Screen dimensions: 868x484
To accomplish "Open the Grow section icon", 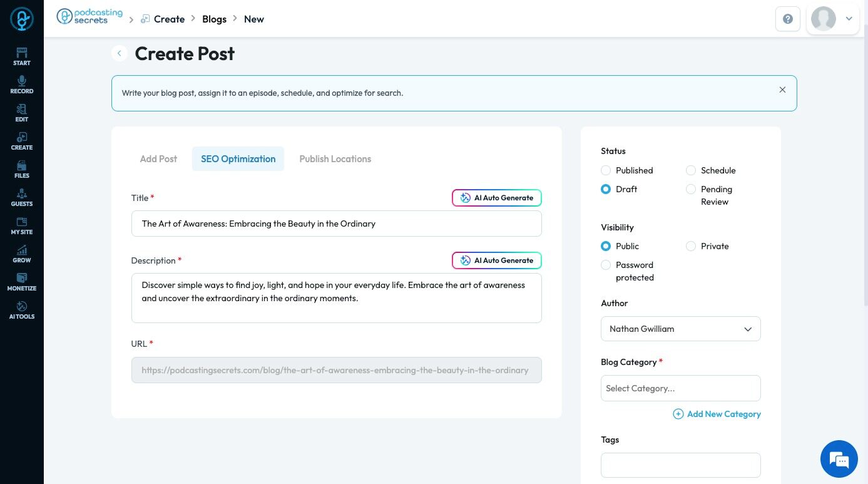I will click(x=21, y=254).
